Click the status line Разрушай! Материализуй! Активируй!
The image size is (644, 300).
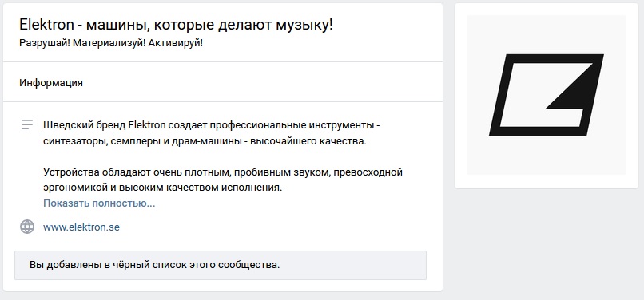[x=111, y=43]
